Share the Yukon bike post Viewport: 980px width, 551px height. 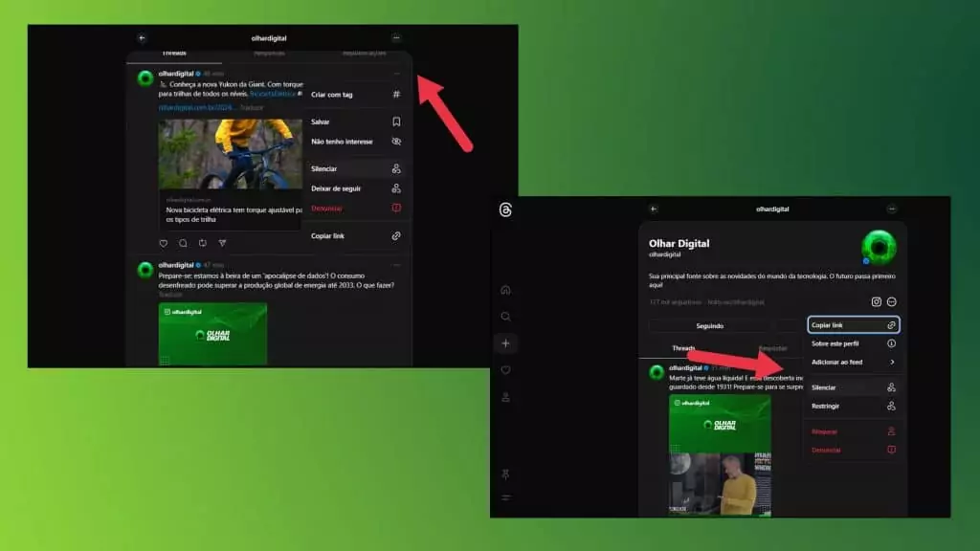[x=222, y=243]
